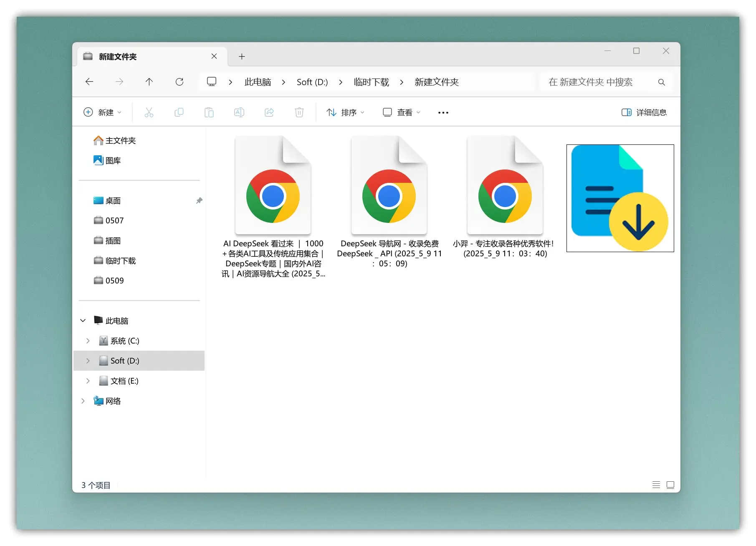756x546 pixels.
Task: Open a new tab with plus button
Action: [242, 56]
